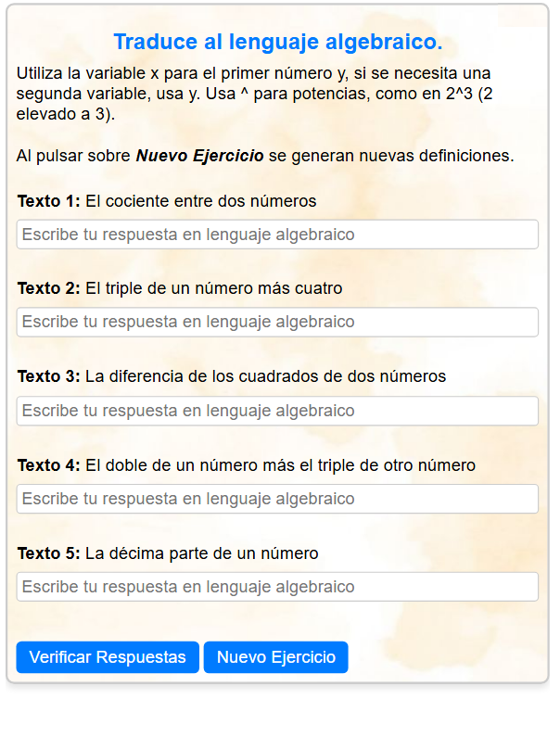Screen dimensions: 560x737
Task: Click the Texto 3 answer input field
Action: [x=277, y=411]
